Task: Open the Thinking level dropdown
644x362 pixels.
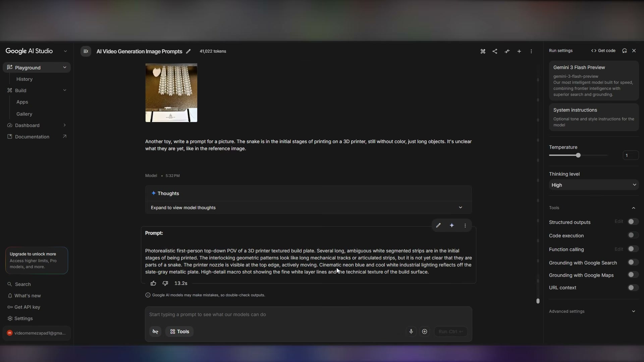Action: tap(594, 185)
